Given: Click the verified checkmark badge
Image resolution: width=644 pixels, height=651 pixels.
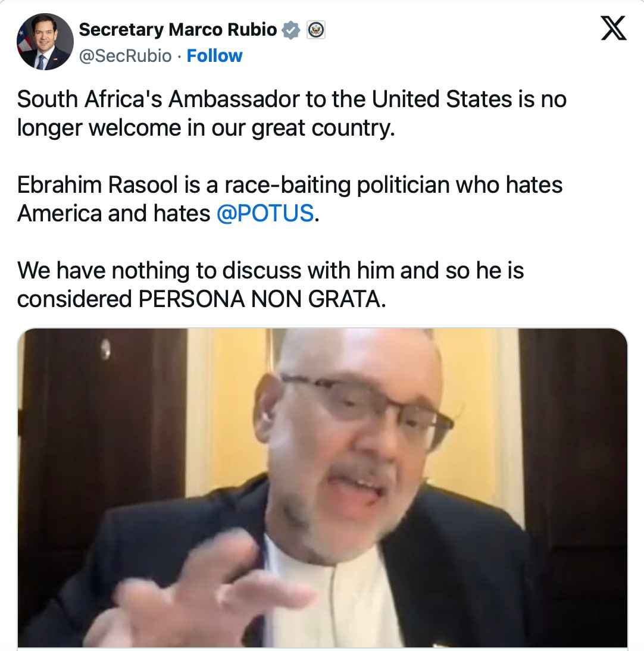Looking at the screenshot, I should (x=290, y=30).
